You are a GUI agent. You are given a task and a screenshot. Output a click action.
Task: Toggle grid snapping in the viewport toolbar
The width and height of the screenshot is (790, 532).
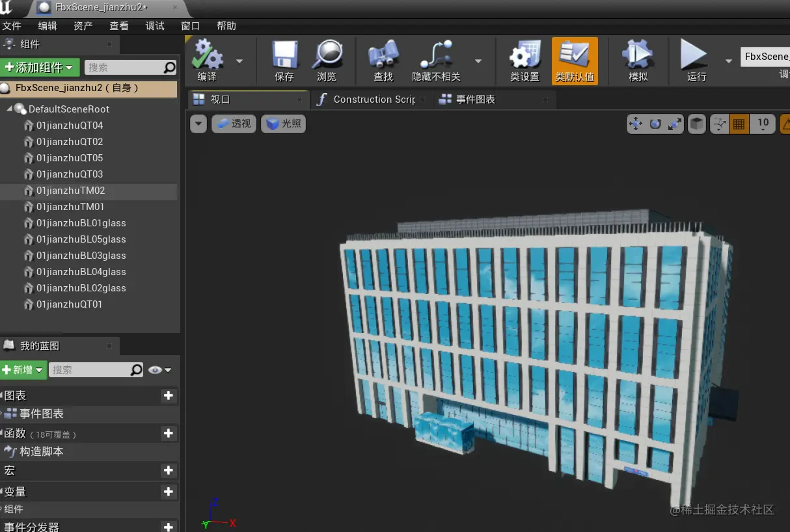739,124
